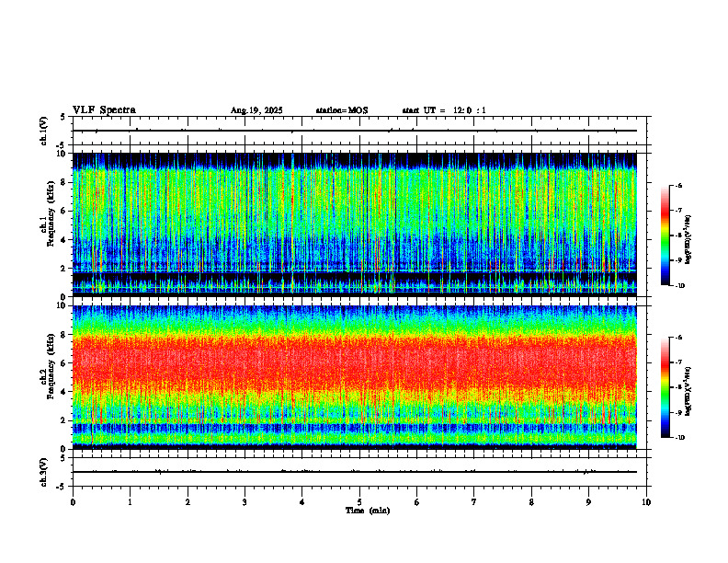
Task: Click the ch.3 voltage waveform trace
Action: tap(354, 472)
